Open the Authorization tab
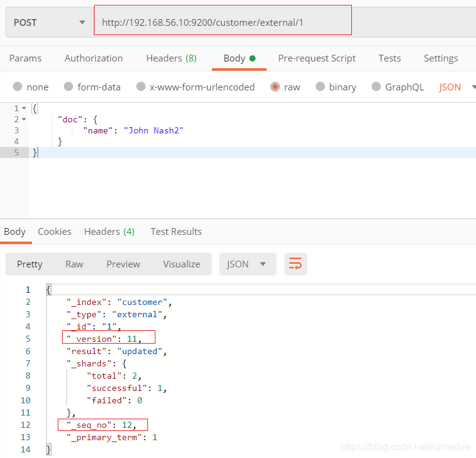This screenshot has width=476, height=458. point(93,58)
